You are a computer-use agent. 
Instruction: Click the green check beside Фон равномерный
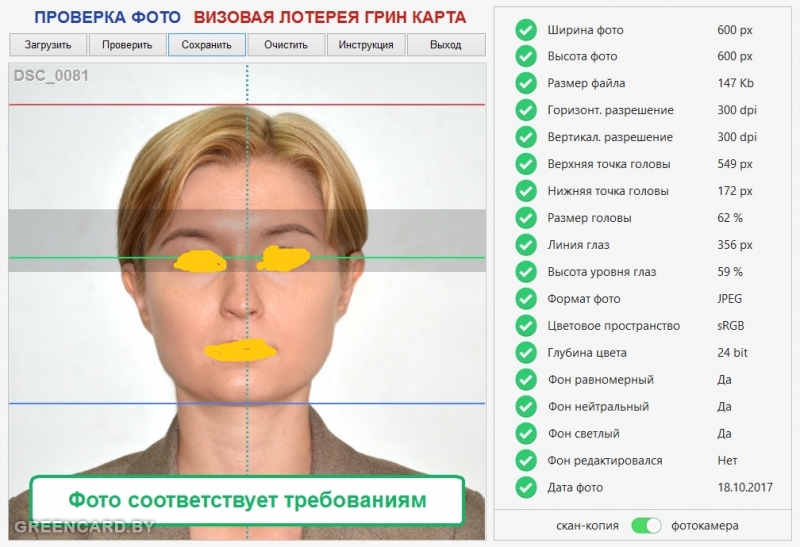click(526, 380)
